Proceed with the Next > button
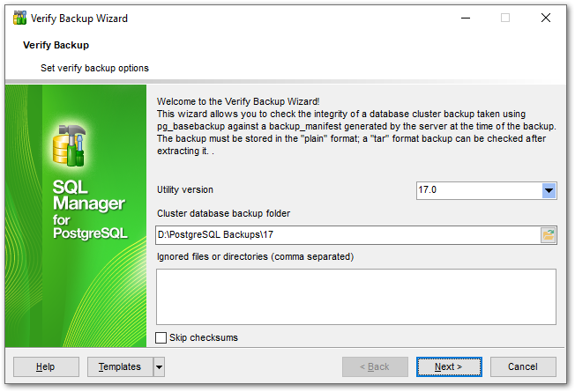Image resolution: width=575 pixels, height=392 pixels. 449,366
